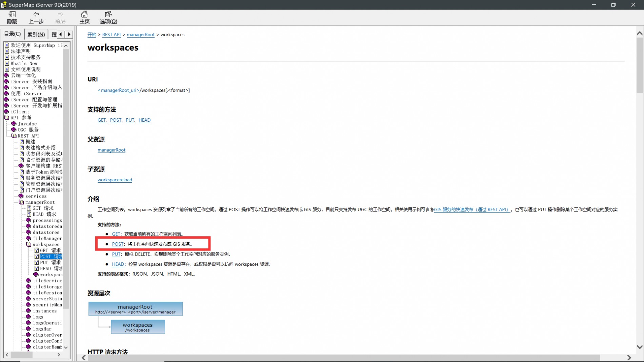The image size is (644, 362).
Task: Switch to the 目录(C) tab
Action: point(13,34)
